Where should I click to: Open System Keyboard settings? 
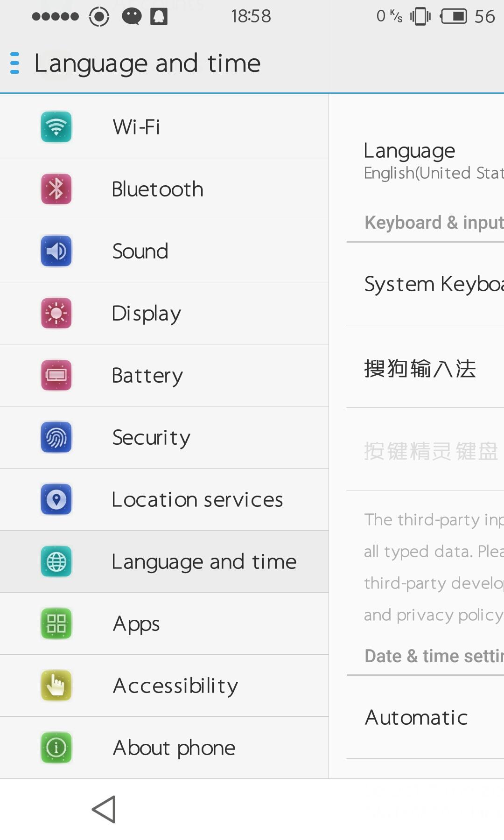pos(425,284)
